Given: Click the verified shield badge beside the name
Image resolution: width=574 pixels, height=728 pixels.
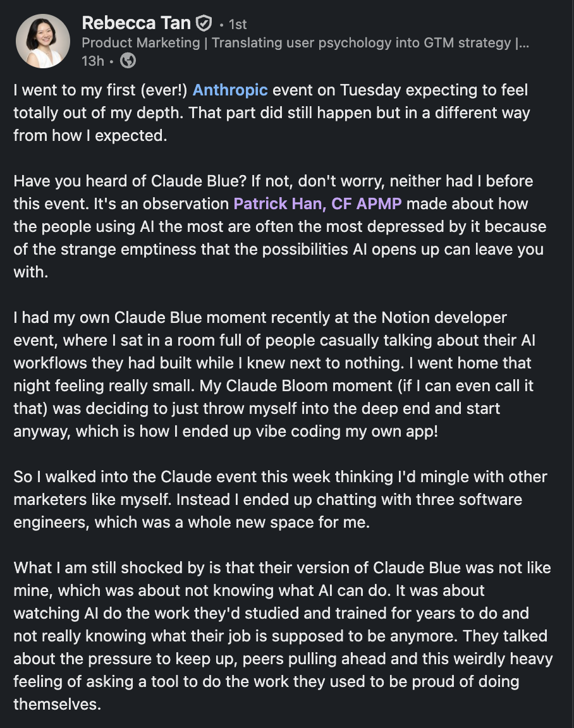Looking at the screenshot, I should pos(204,23).
